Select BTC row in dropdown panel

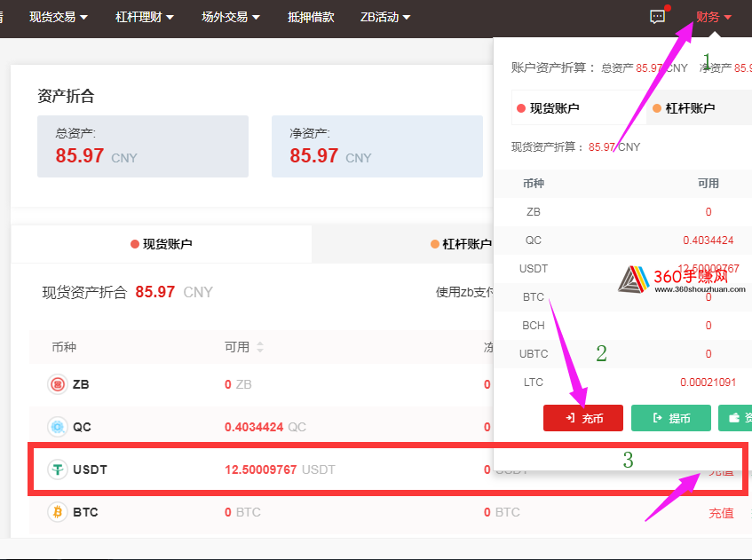[623, 297]
